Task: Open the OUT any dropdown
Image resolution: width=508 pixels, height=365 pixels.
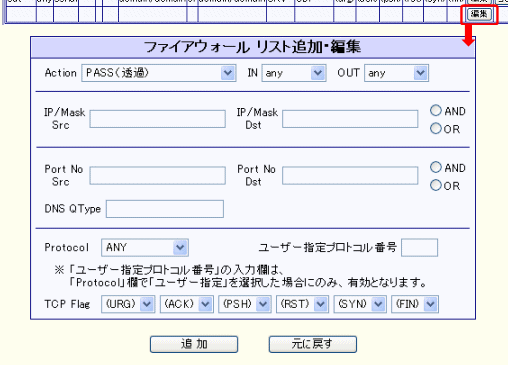Action: [x=396, y=73]
